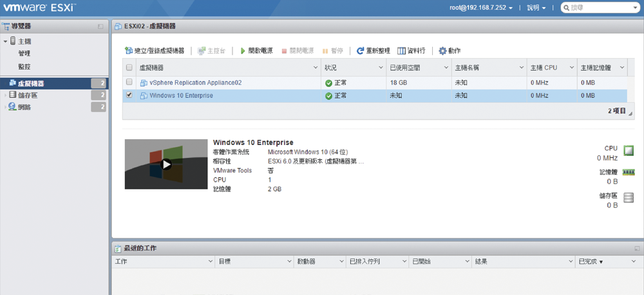Click the 2 項目 item count text
Screen dimensions: 644x295
tap(617, 111)
